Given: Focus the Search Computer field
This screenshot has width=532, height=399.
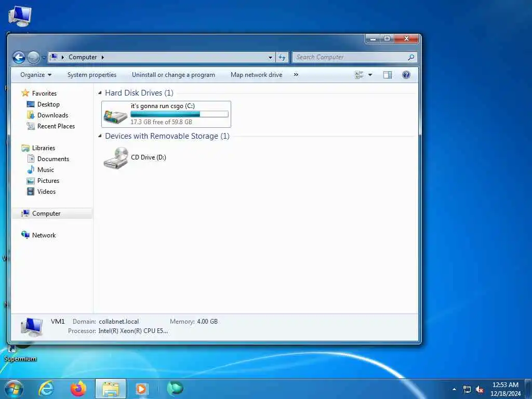Looking at the screenshot, I should [354, 57].
